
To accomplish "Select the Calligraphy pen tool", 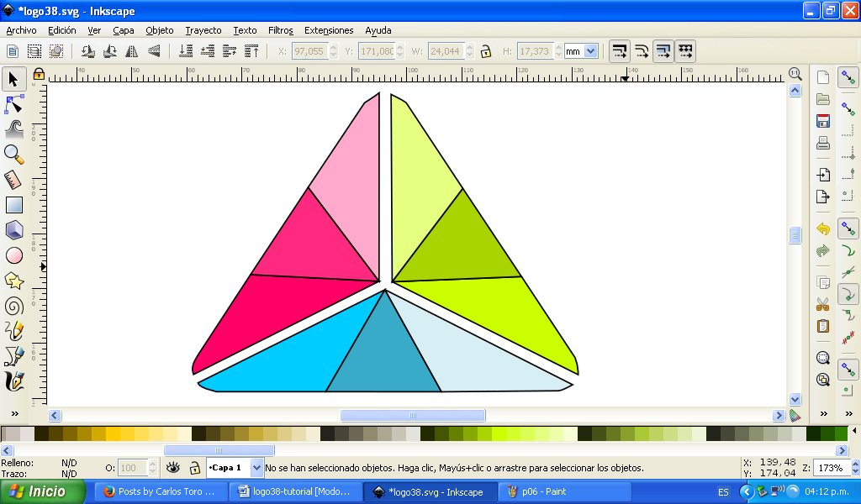I will coord(14,381).
